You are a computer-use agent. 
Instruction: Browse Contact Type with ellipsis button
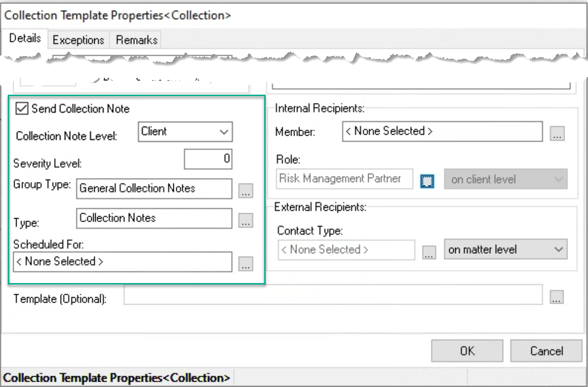[429, 252]
